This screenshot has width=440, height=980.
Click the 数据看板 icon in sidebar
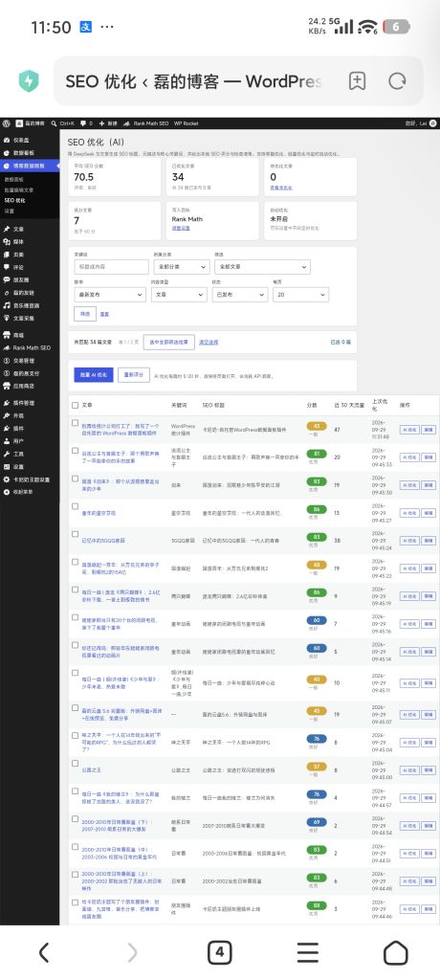tap(7, 152)
